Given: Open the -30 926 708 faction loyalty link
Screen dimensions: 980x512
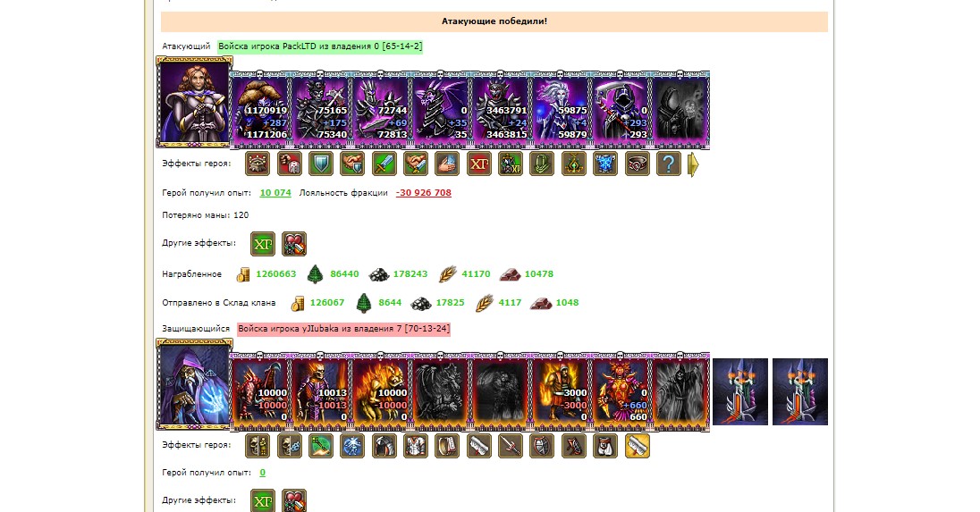Looking at the screenshot, I should click(x=424, y=192).
